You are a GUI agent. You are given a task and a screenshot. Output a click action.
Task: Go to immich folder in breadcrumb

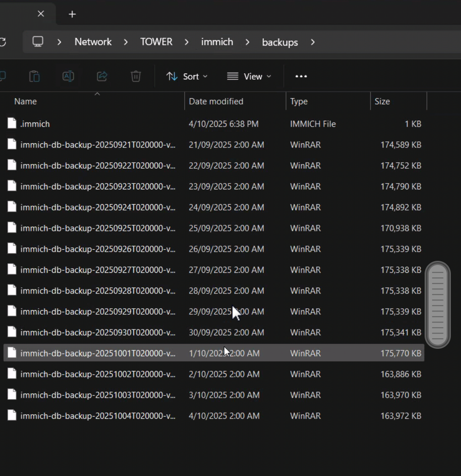tap(217, 42)
